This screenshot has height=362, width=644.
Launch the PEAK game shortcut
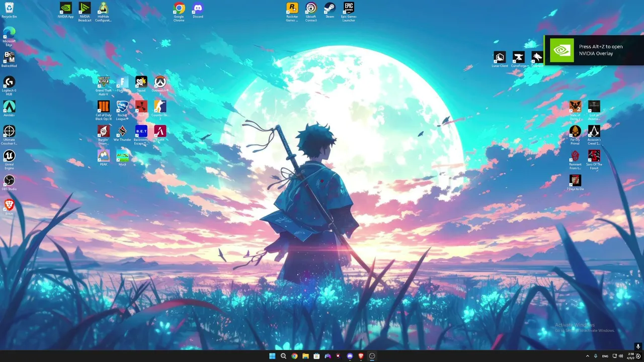click(x=103, y=158)
